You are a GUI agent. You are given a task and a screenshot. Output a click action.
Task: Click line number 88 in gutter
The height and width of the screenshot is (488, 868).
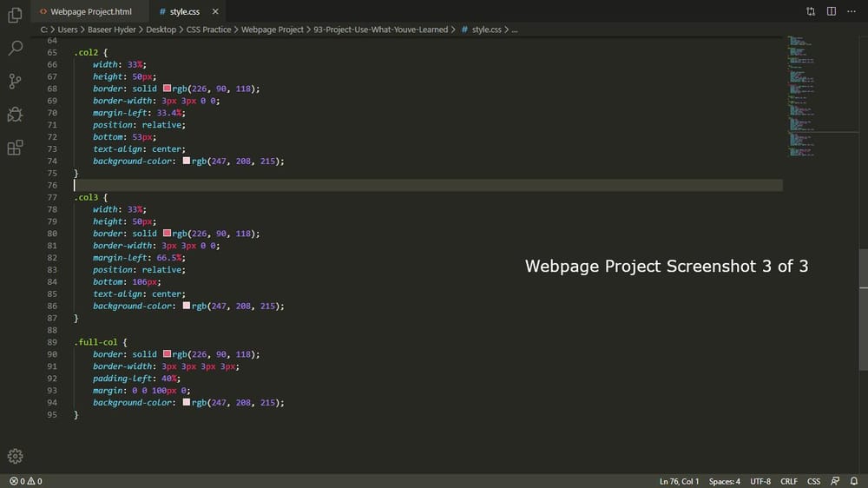[x=52, y=330]
